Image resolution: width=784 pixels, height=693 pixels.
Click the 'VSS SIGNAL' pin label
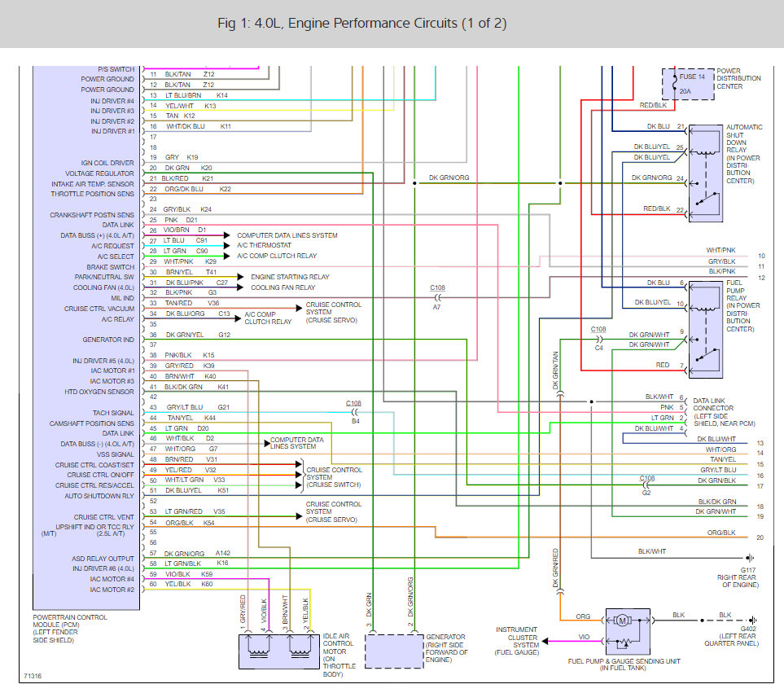click(x=115, y=454)
